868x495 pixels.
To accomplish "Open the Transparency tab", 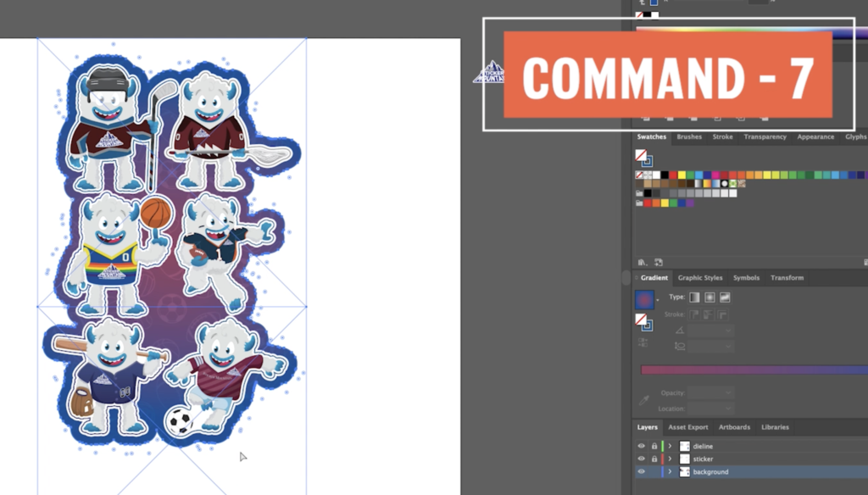I will point(765,136).
